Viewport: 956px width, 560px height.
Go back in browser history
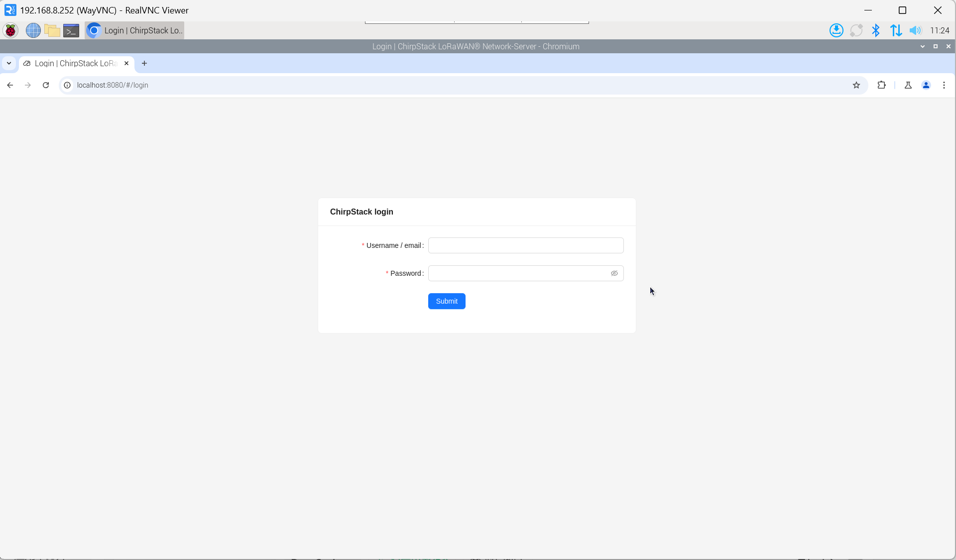point(10,85)
